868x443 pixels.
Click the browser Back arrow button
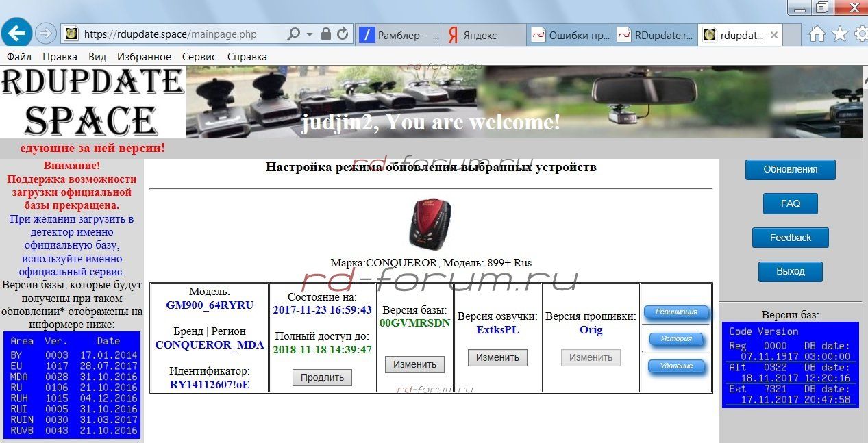pyautogui.click(x=17, y=33)
